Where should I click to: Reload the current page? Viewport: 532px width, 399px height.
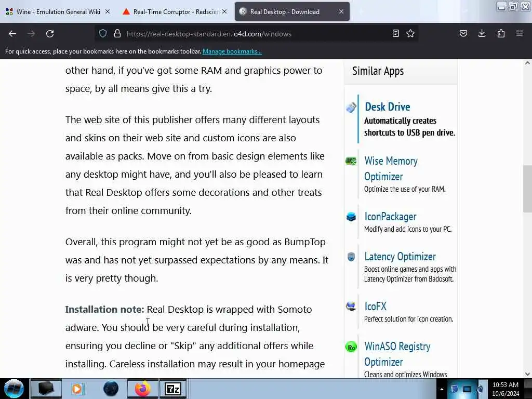[x=50, y=34]
